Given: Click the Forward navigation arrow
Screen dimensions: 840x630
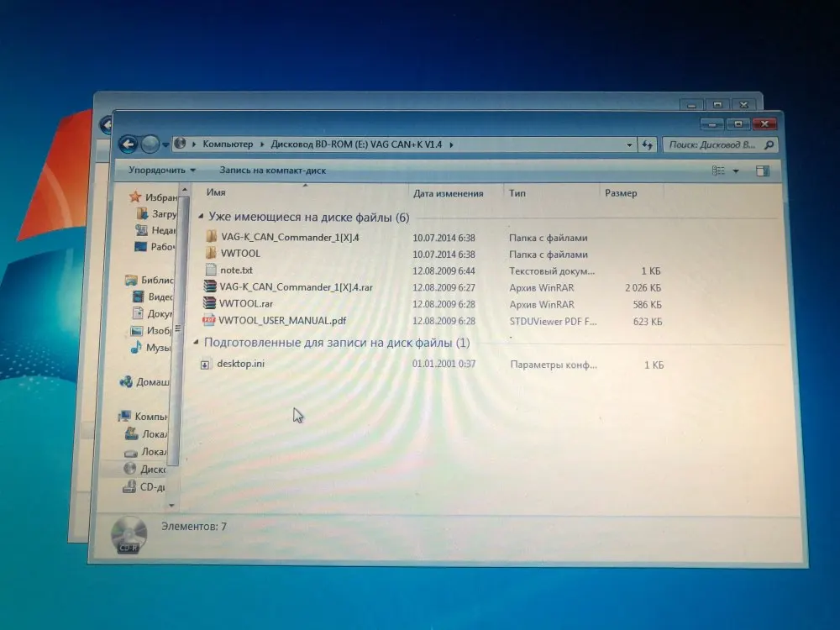Looking at the screenshot, I should point(150,144).
